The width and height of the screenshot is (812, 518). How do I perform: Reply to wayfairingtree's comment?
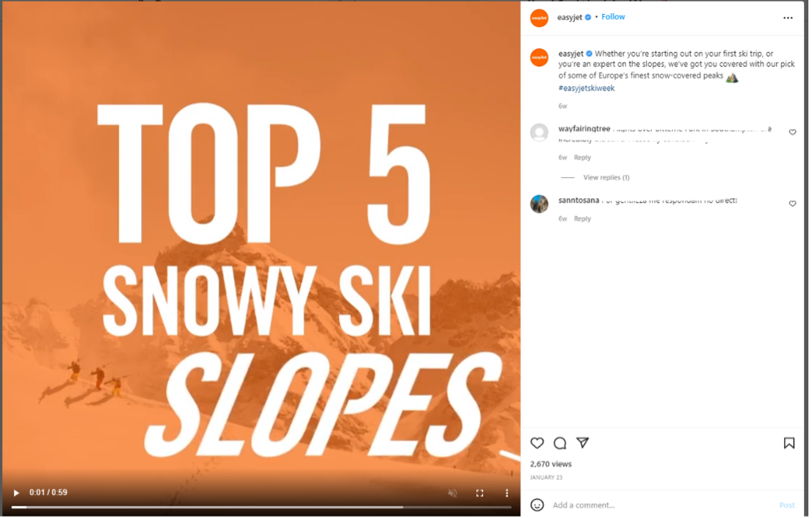[582, 157]
